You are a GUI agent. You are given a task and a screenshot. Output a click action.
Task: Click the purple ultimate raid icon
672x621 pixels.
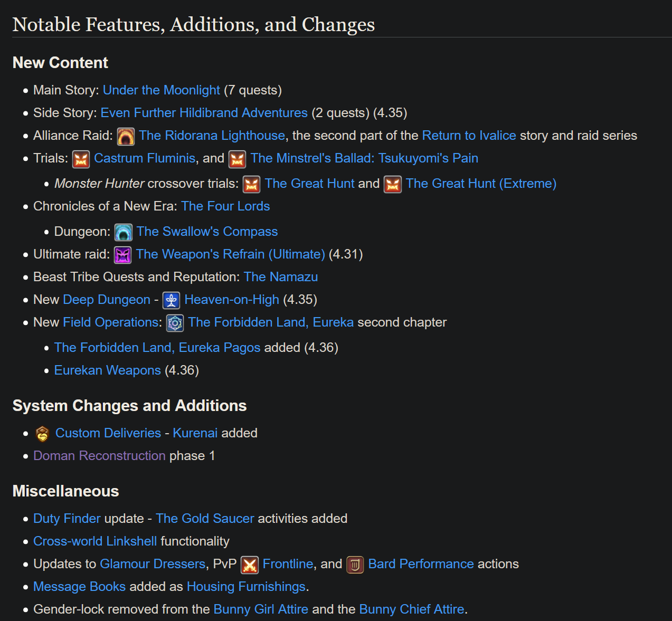click(x=123, y=255)
